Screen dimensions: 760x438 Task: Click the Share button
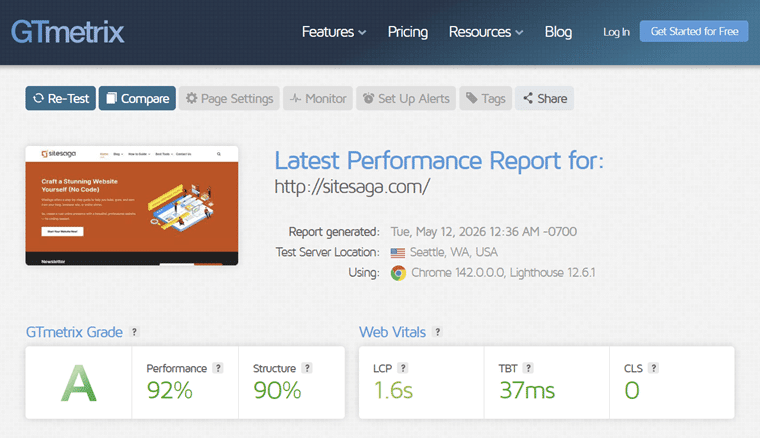point(544,98)
